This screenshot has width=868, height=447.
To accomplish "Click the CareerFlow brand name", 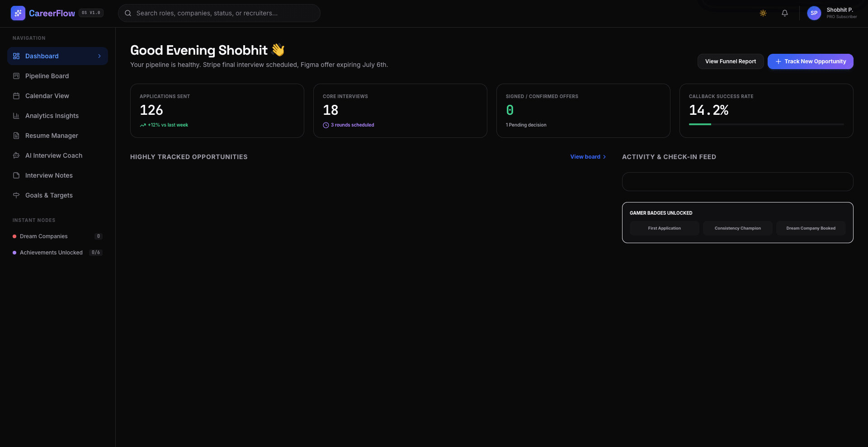I will [52, 13].
